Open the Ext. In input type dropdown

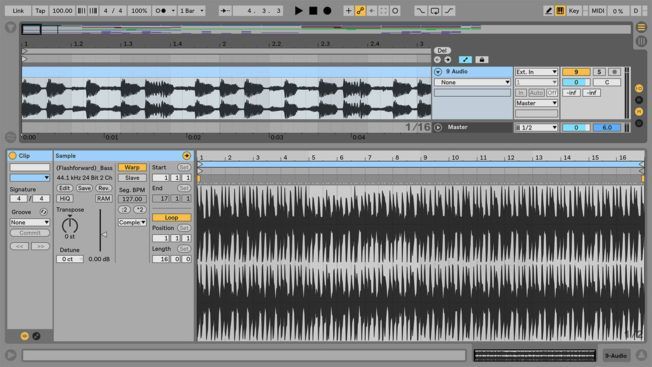point(536,72)
